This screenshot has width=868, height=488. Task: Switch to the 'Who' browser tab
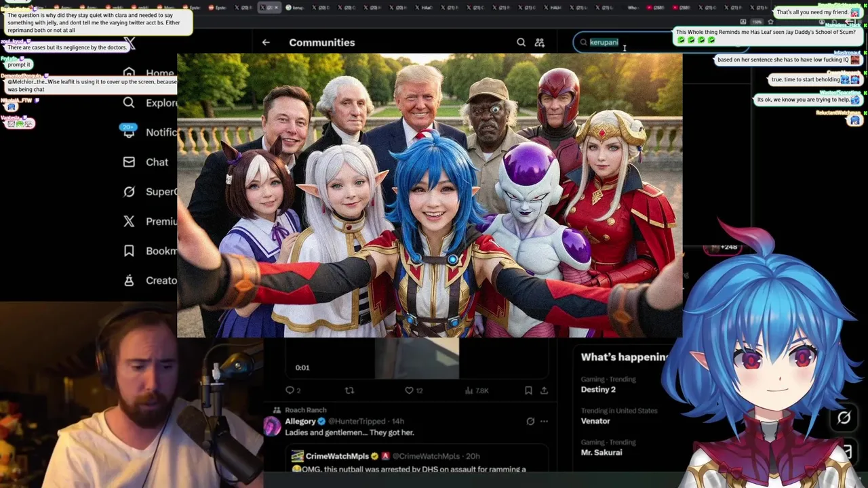633,7
